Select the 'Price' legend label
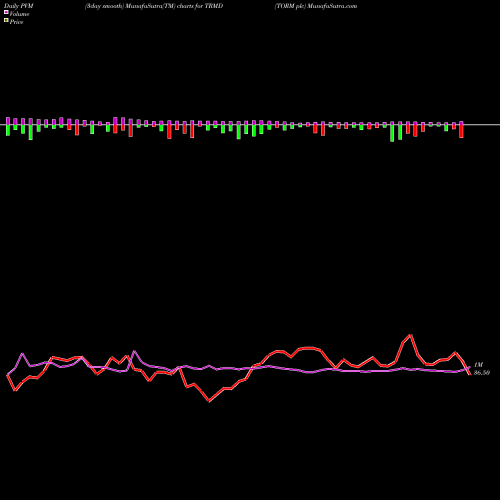The width and height of the screenshot is (500, 500). (16, 22)
